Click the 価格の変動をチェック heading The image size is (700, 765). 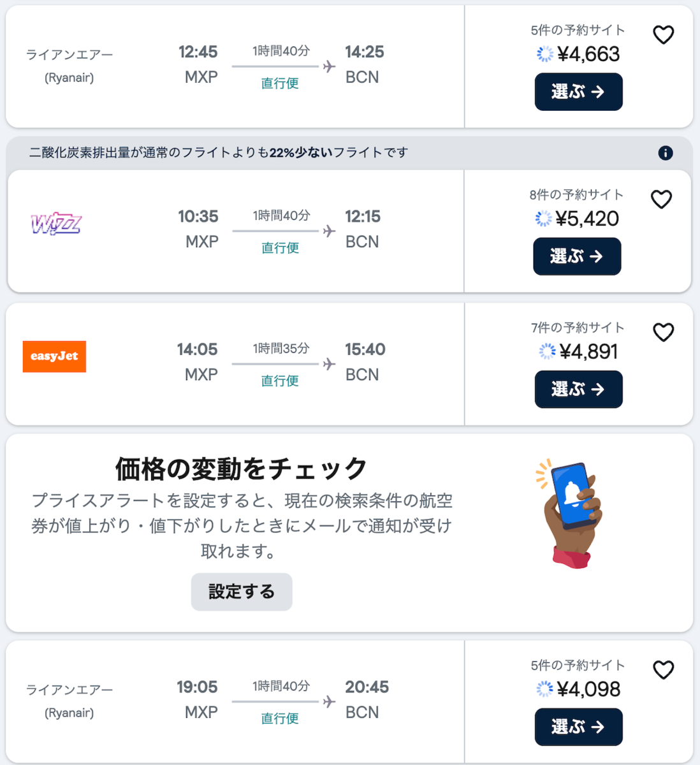point(241,469)
